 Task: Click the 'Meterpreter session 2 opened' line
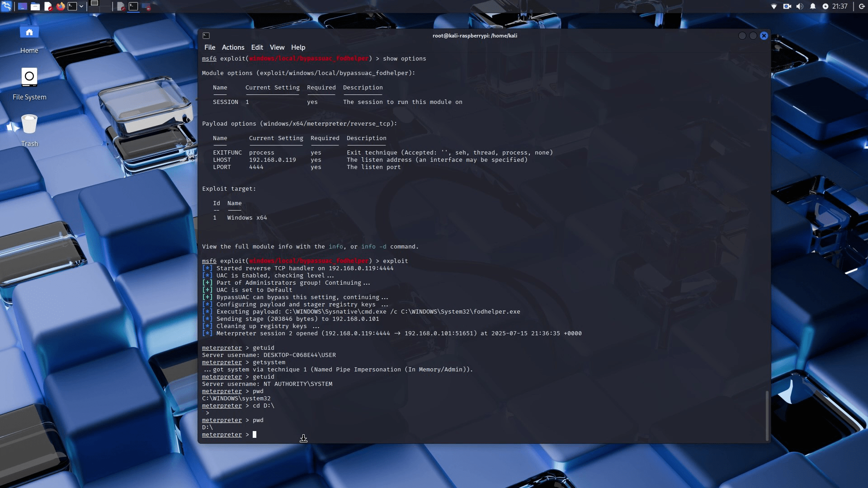(x=392, y=333)
